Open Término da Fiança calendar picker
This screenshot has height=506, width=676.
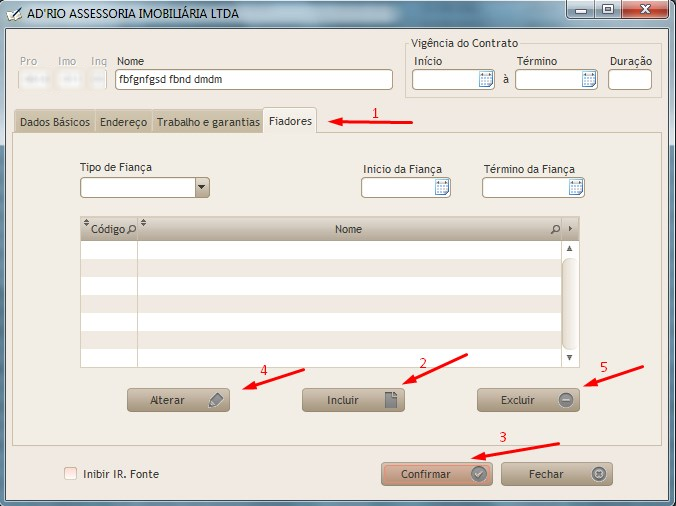[575, 187]
